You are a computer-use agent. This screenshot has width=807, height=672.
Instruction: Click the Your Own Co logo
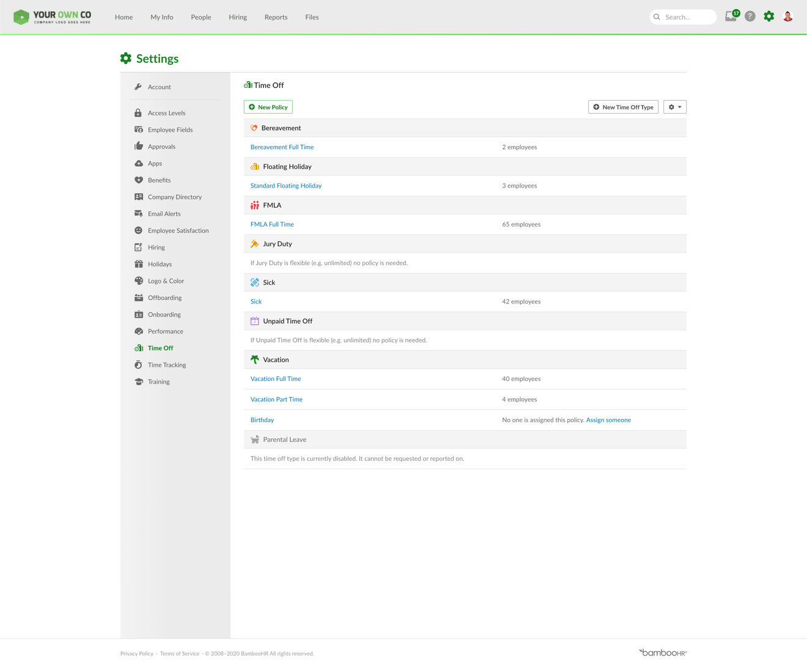53,17
